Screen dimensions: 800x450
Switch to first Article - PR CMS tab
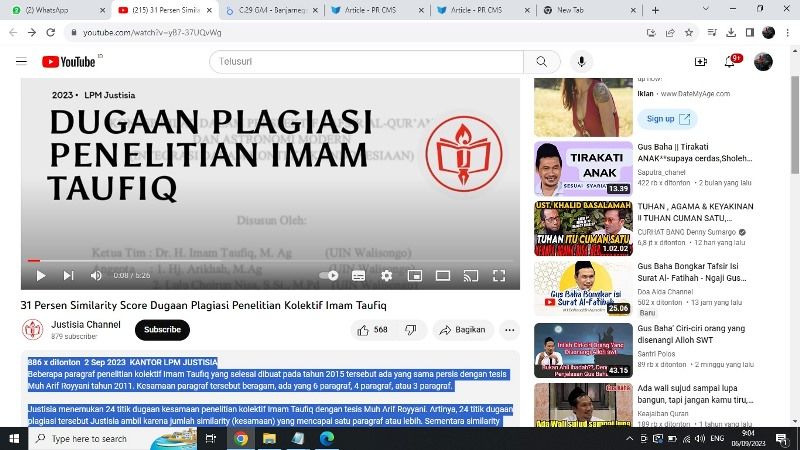pos(377,10)
